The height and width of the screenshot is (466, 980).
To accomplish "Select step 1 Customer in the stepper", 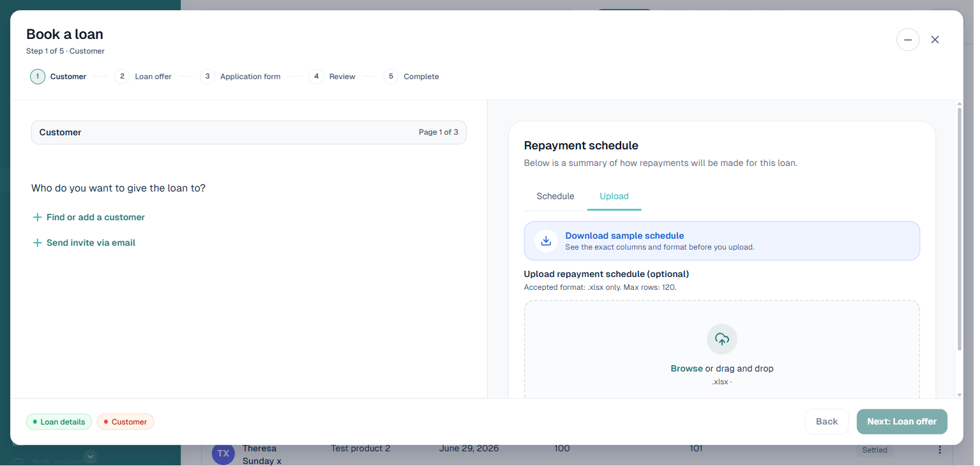I will (58, 77).
